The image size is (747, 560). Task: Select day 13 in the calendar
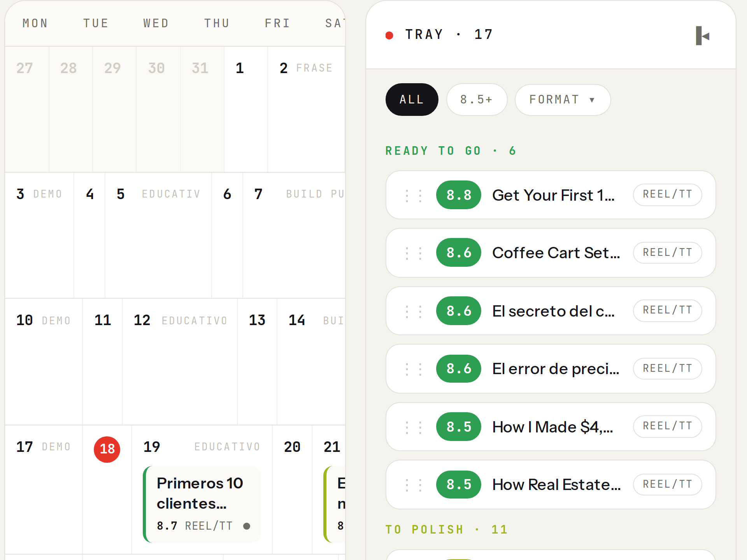[257, 362]
